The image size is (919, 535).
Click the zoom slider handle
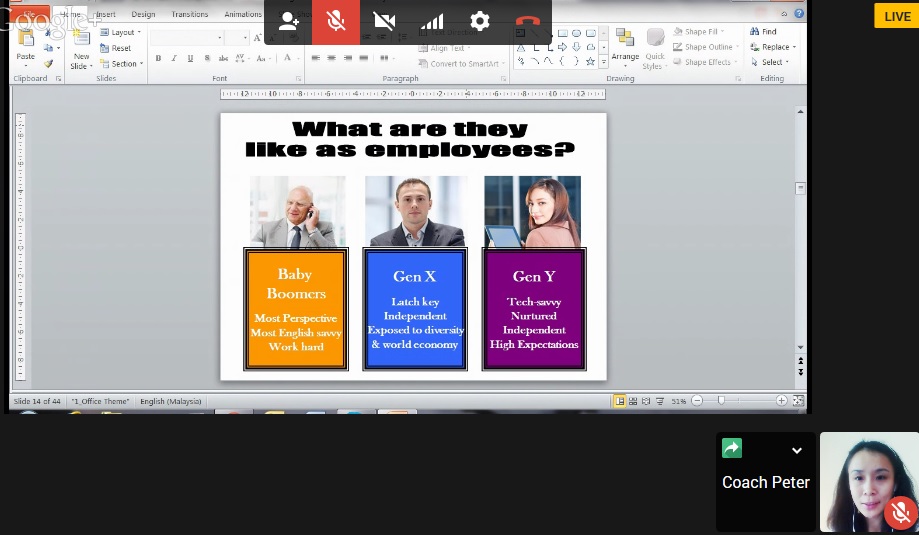(721, 401)
